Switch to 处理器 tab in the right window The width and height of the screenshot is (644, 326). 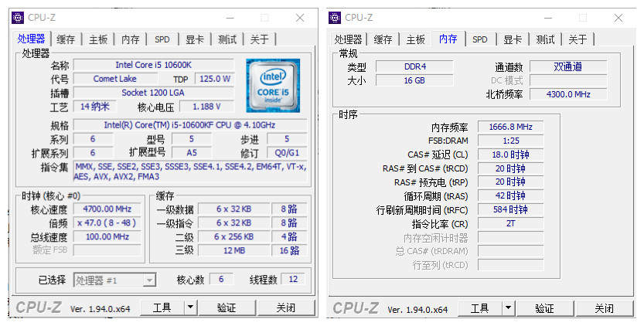point(348,39)
